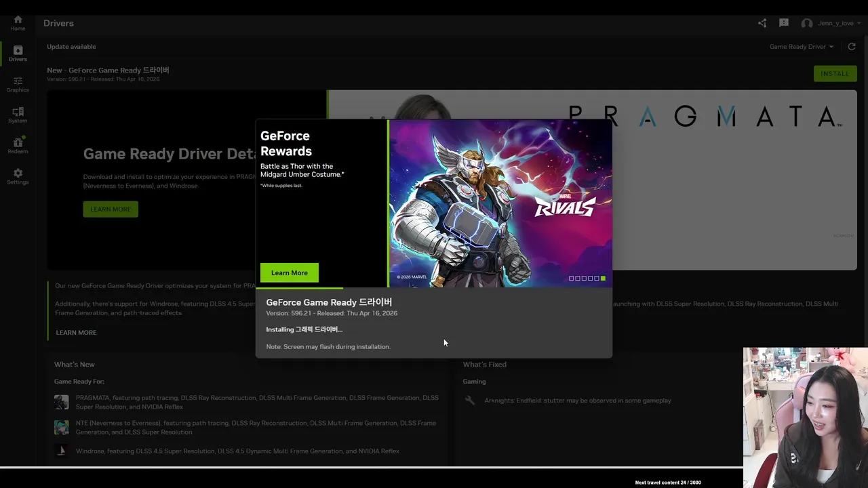Screen dimensions: 868x488
Task: Click 'New - GeForce Game Ready 드라이버' heading
Action: tap(108, 70)
